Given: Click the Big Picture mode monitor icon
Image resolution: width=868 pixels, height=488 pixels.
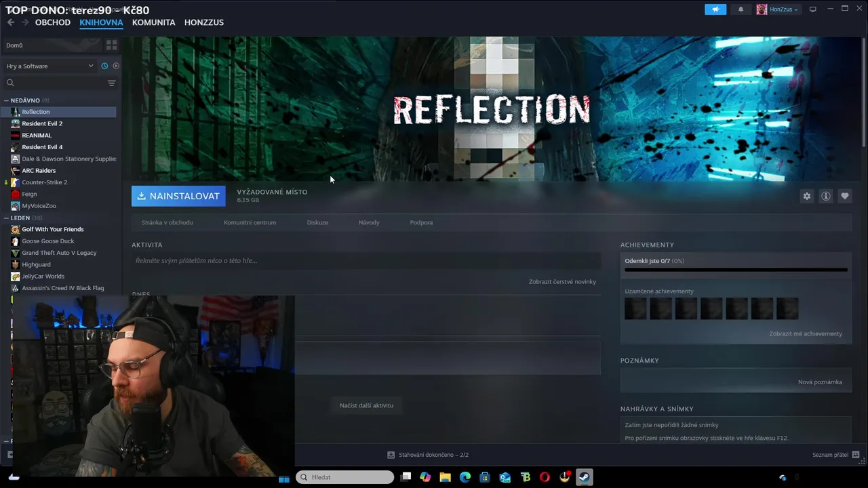Looking at the screenshot, I should pyautogui.click(x=813, y=9).
